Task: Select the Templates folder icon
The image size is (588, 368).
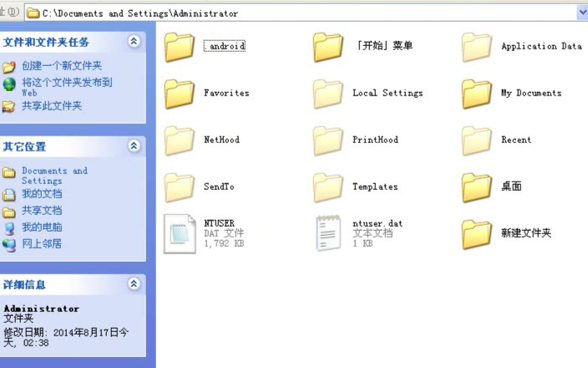Action: point(328,187)
